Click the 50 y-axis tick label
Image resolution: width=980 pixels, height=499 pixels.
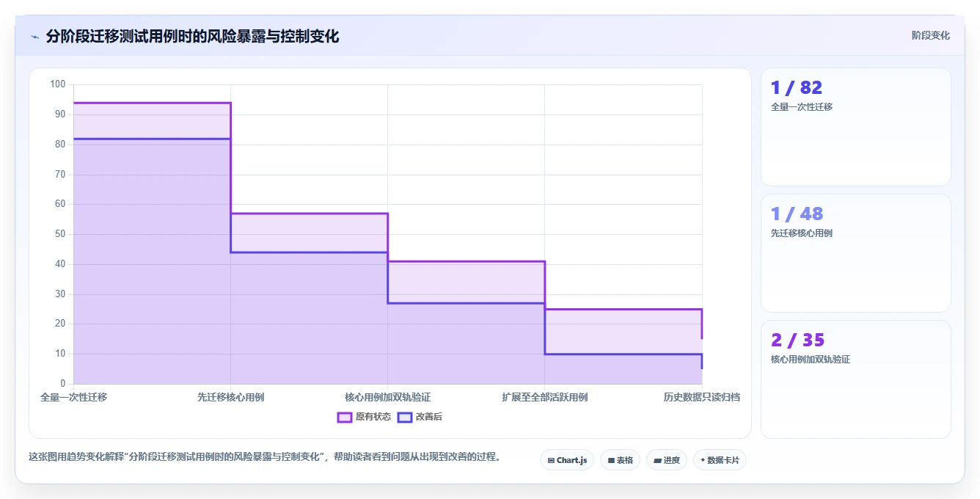click(60, 234)
